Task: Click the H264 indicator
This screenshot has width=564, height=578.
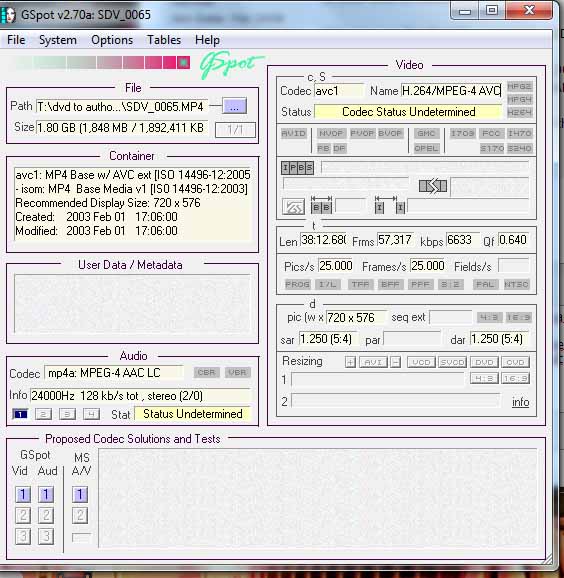Action: 519,112
